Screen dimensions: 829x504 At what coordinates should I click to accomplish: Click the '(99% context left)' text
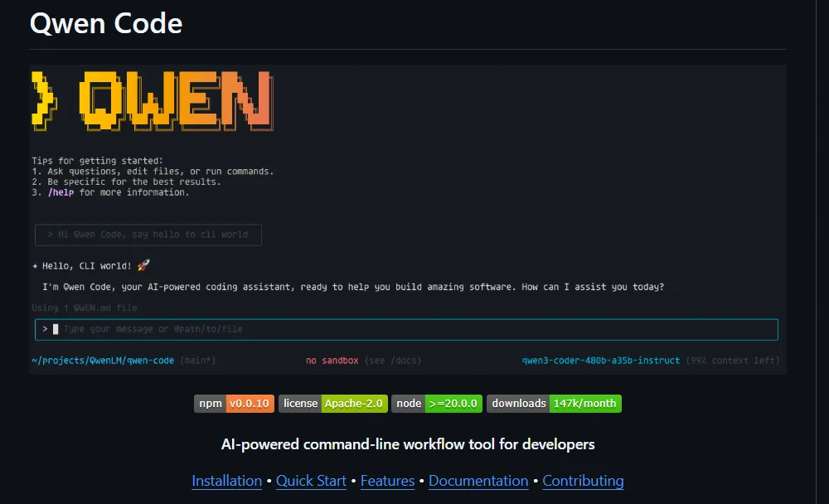point(733,361)
